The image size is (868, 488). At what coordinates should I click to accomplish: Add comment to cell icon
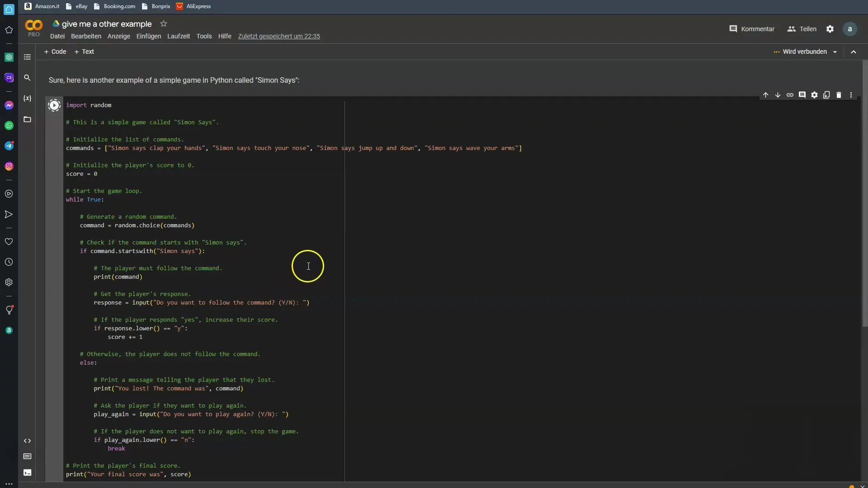[802, 95]
